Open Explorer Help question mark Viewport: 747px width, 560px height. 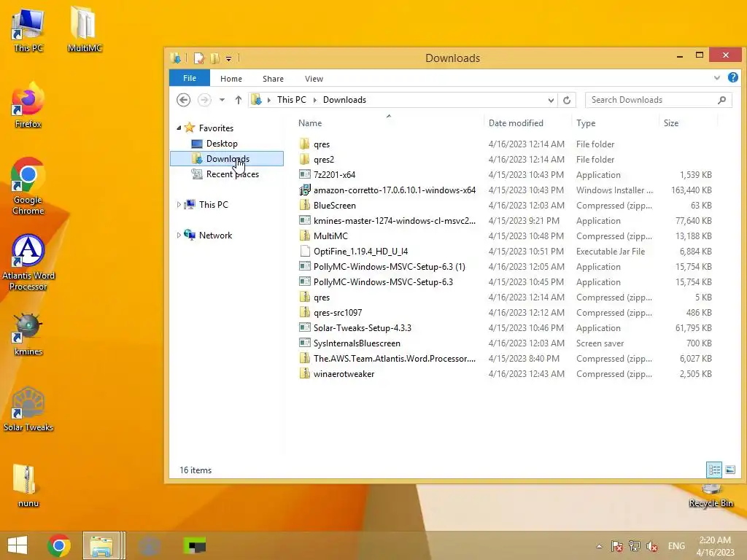[x=732, y=77]
